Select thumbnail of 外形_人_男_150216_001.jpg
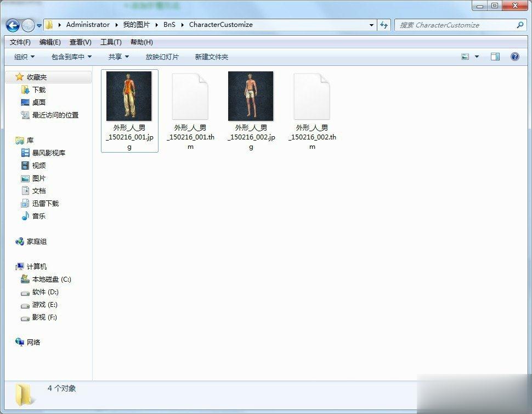Screen dimensions: 532x414 pyautogui.click(x=129, y=96)
